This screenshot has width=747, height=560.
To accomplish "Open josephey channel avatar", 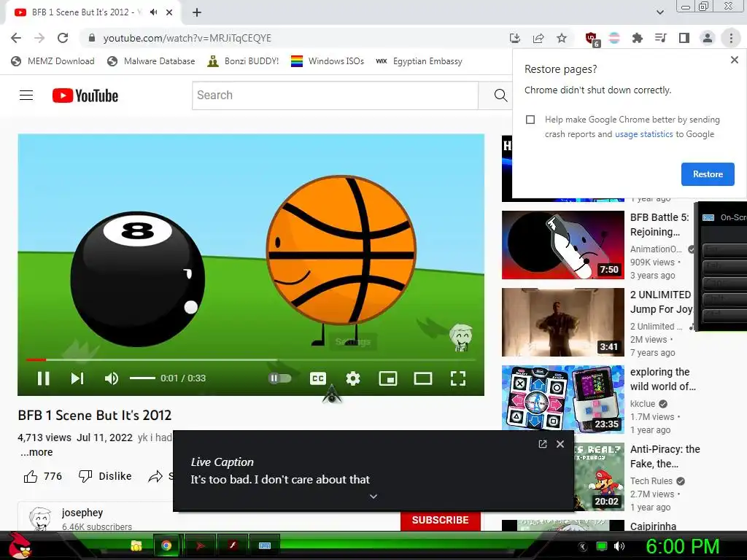I will 40,519.
